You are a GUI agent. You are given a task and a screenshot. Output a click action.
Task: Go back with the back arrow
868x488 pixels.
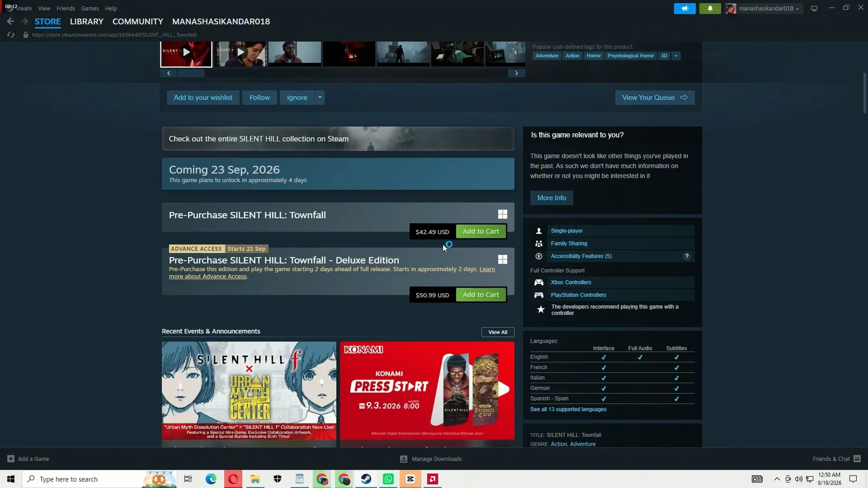coord(10,21)
